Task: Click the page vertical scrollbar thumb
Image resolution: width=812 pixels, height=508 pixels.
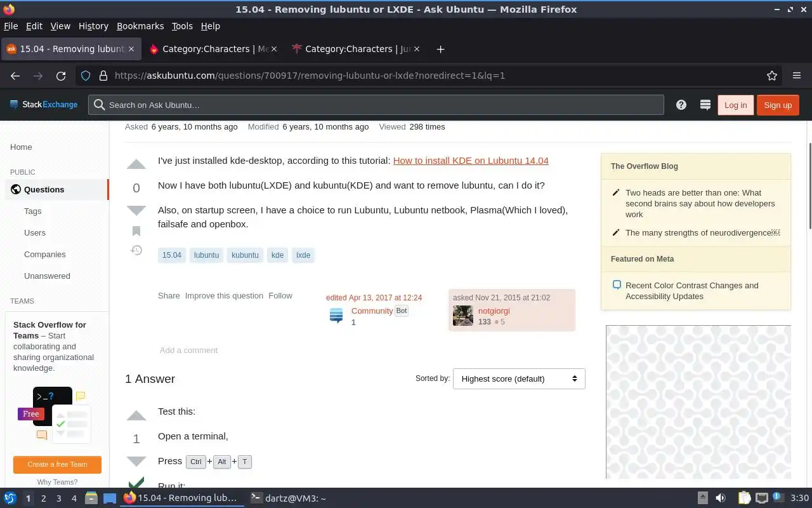Action: 809,186
